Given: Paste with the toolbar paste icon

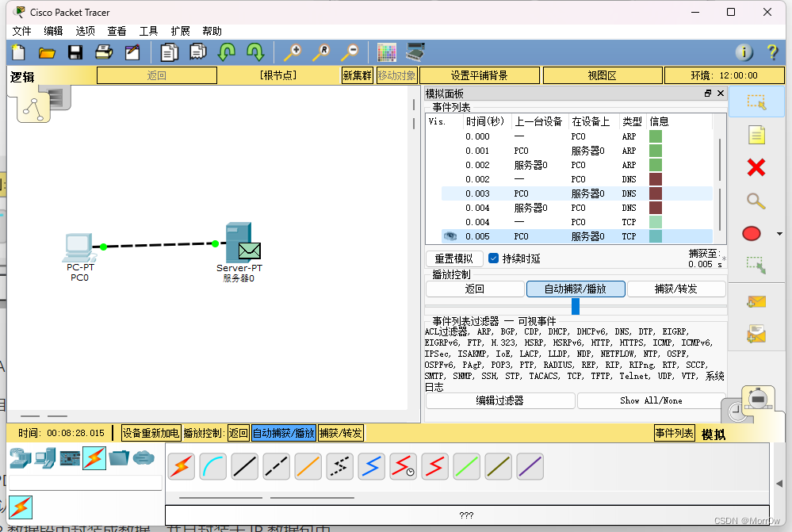Looking at the screenshot, I should click(198, 52).
